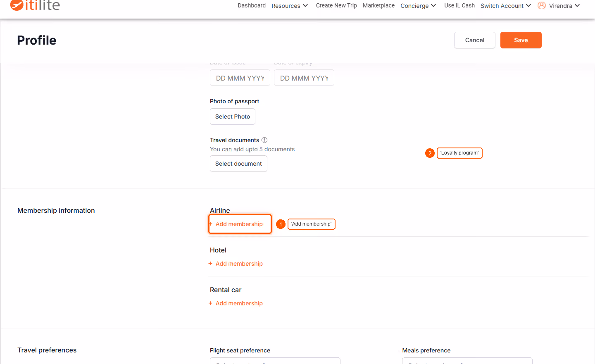Open Create New Trip
The height and width of the screenshot is (364, 595).
coord(336,5)
